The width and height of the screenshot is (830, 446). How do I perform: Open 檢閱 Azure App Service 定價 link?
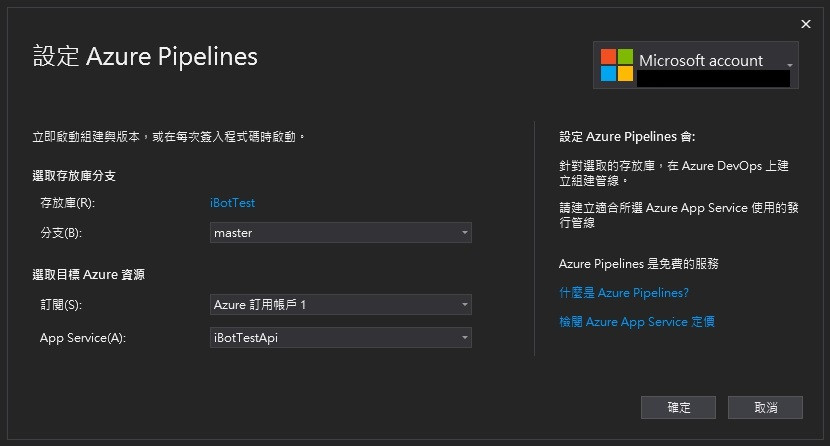(637, 322)
